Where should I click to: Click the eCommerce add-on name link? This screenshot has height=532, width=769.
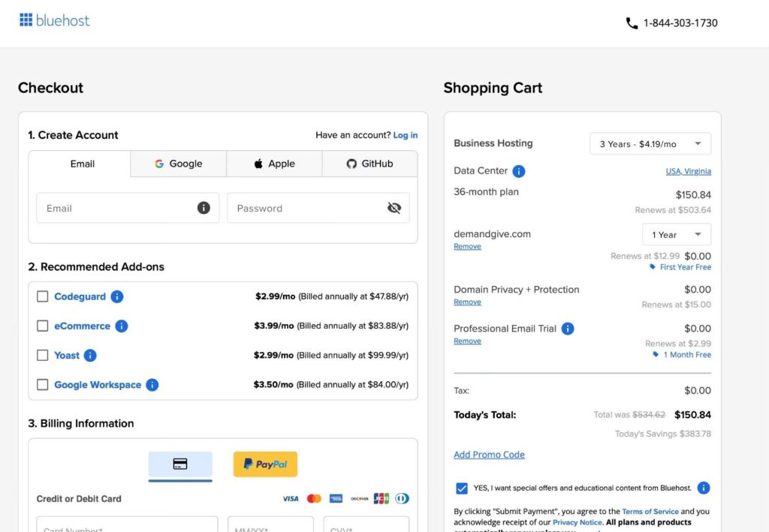[x=82, y=326]
